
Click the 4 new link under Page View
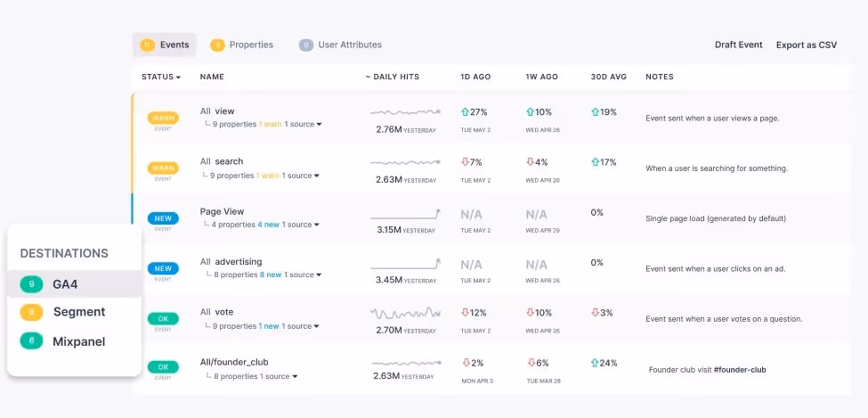[269, 225]
